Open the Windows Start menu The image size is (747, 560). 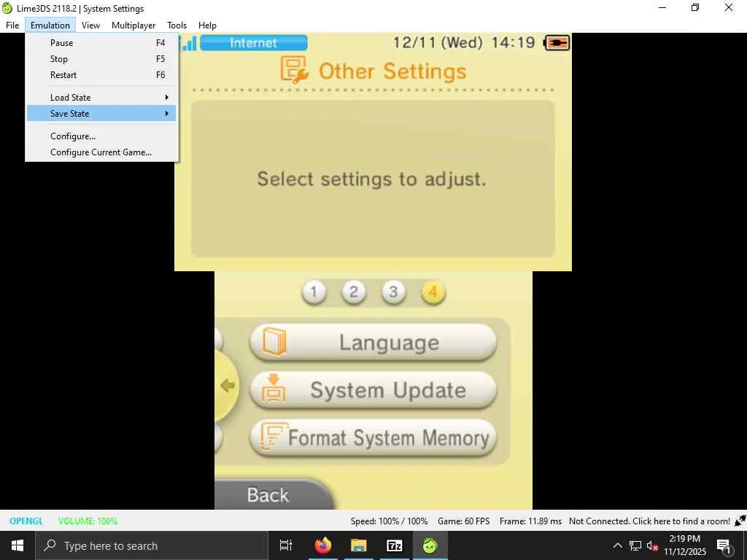pyautogui.click(x=18, y=545)
